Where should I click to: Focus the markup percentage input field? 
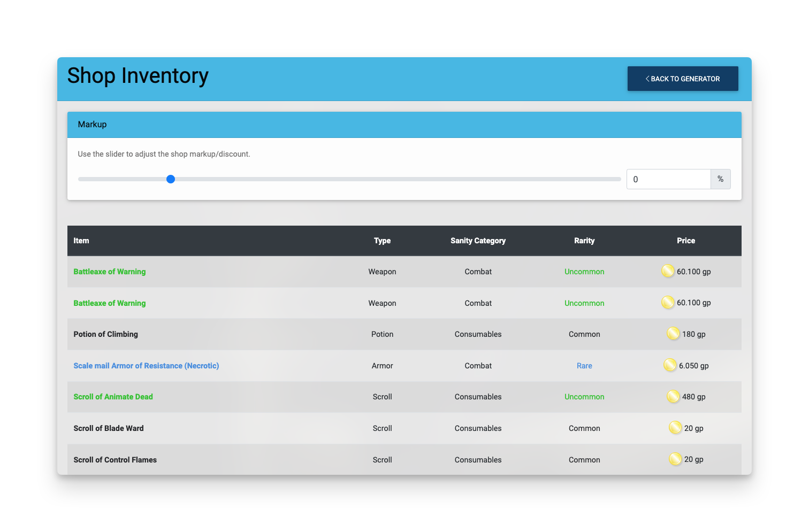click(x=668, y=179)
